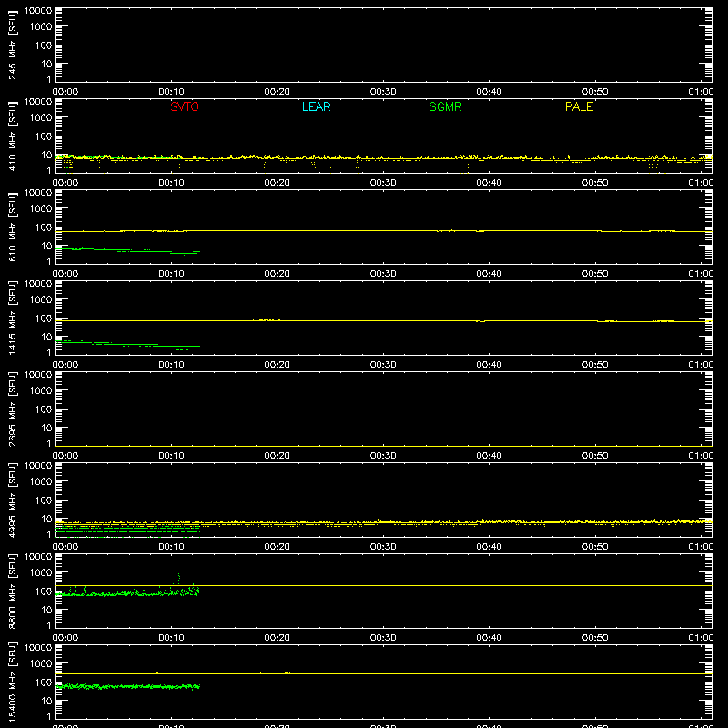Screen dimensions: 728x728
Task: Click 1000 y-axis label of 2695 MHz panel
Action: point(41,391)
